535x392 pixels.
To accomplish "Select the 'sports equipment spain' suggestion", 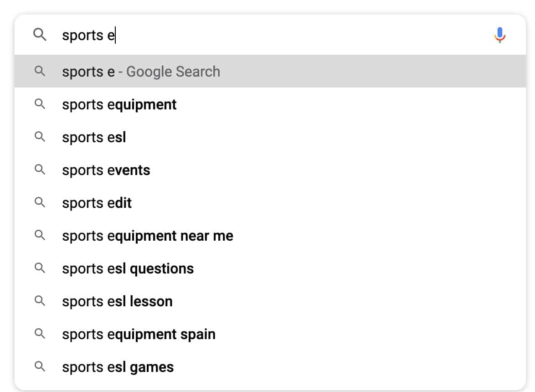I will coord(138,334).
